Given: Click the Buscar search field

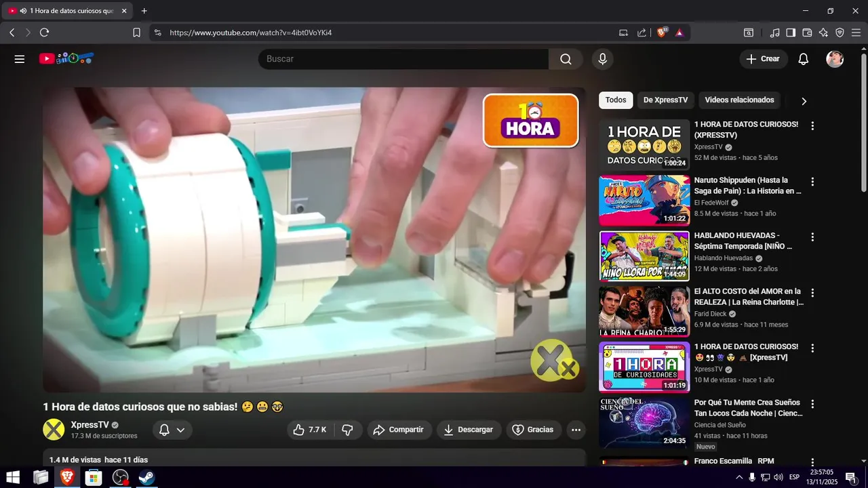Looking at the screenshot, I should [x=403, y=59].
